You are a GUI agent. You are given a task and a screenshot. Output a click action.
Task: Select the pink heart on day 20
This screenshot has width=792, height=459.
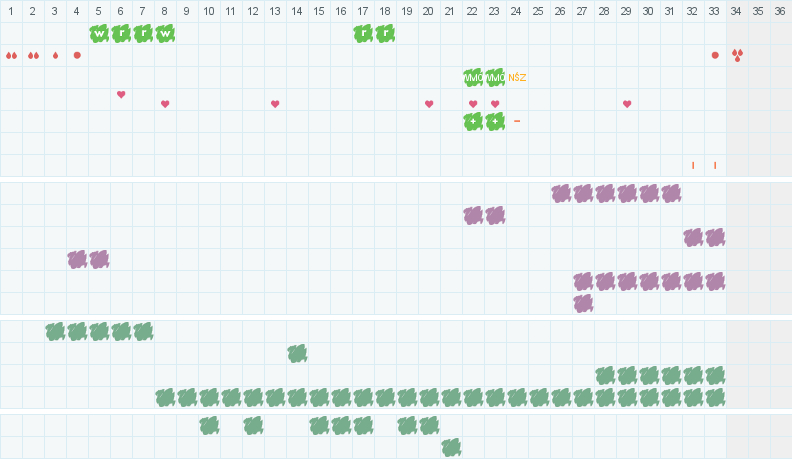(429, 104)
